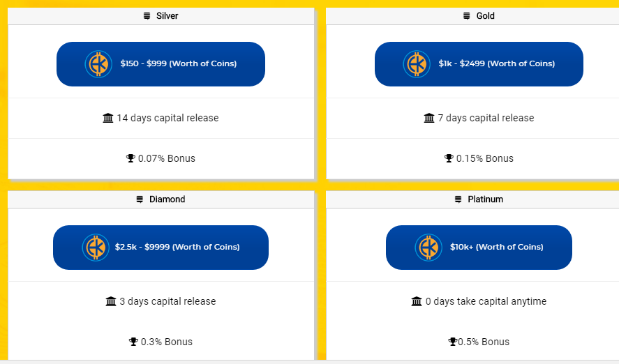Click the trophy icon next to 0.3% Bonus
This screenshot has height=364, width=619.
point(133,342)
